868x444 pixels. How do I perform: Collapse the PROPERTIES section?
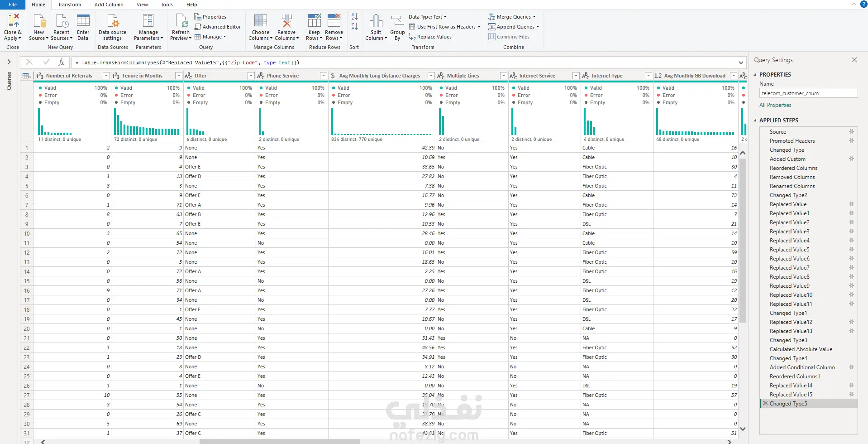point(755,74)
